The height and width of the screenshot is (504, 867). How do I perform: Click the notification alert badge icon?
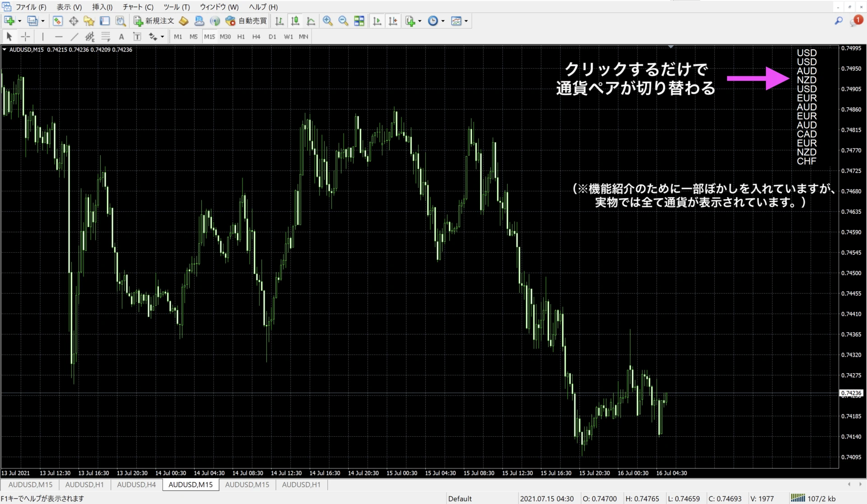coord(856,21)
